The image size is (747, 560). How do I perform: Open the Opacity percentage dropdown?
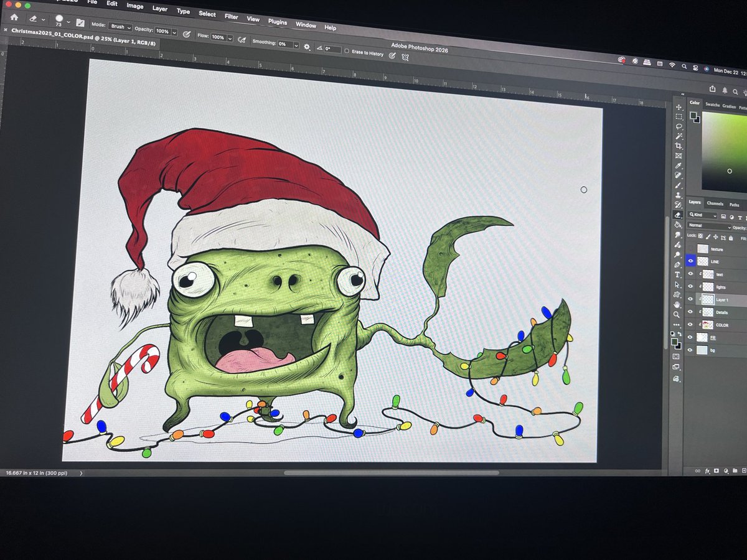coord(174,32)
